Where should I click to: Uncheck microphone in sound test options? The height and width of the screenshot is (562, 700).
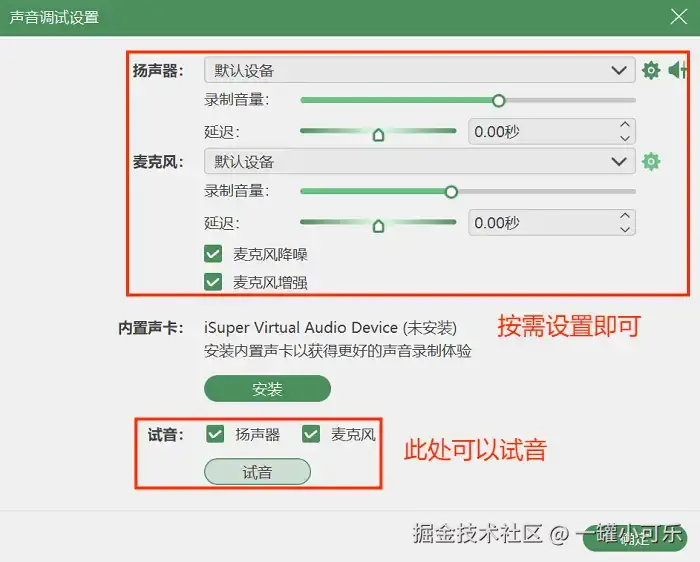311,433
